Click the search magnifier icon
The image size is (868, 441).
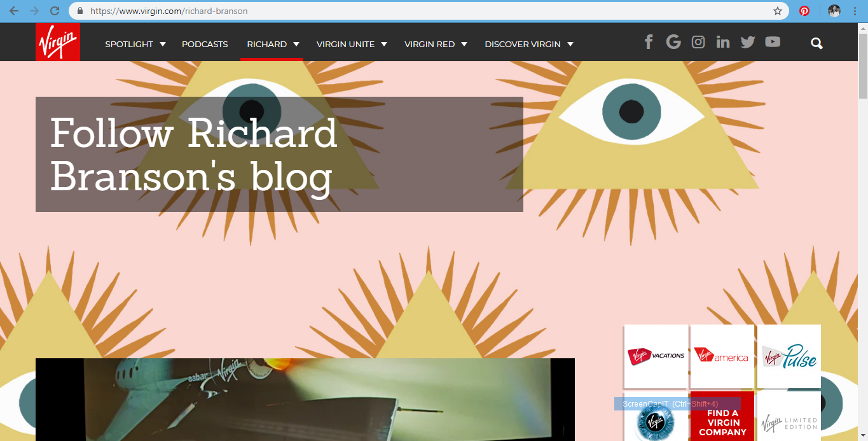(x=817, y=43)
